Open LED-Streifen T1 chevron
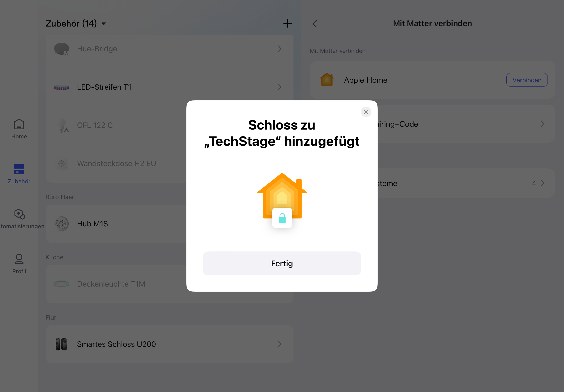 point(279,87)
